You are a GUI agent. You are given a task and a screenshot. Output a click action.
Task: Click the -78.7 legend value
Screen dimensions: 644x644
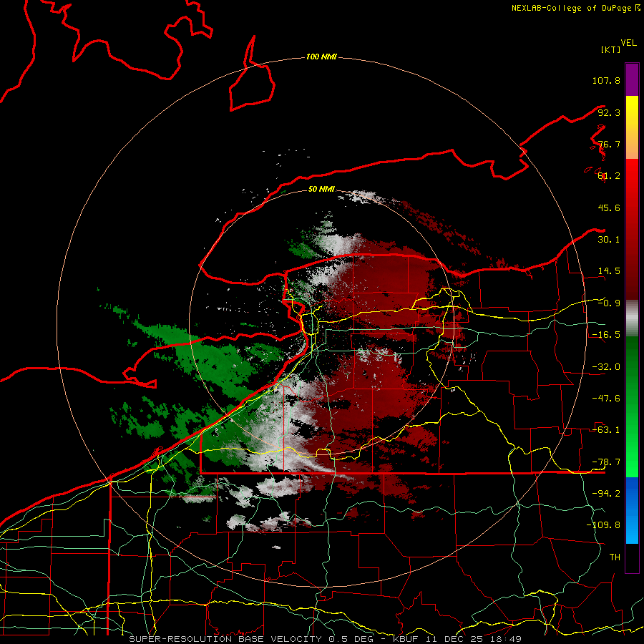pyautogui.click(x=606, y=462)
